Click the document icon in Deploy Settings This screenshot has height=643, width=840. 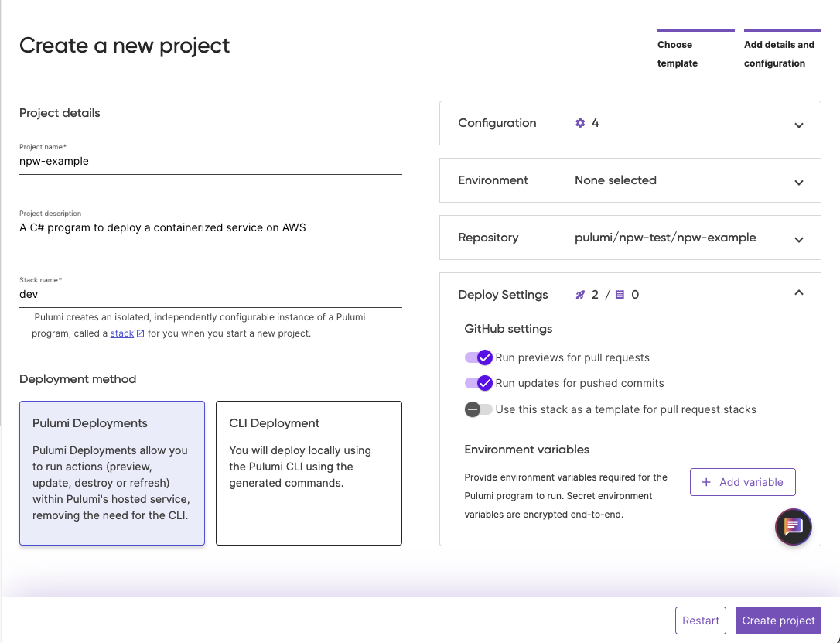tap(620, 295)
